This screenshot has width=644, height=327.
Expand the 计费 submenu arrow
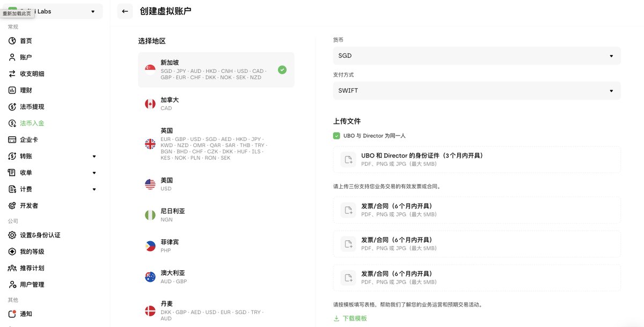click(x=94, y=189)
